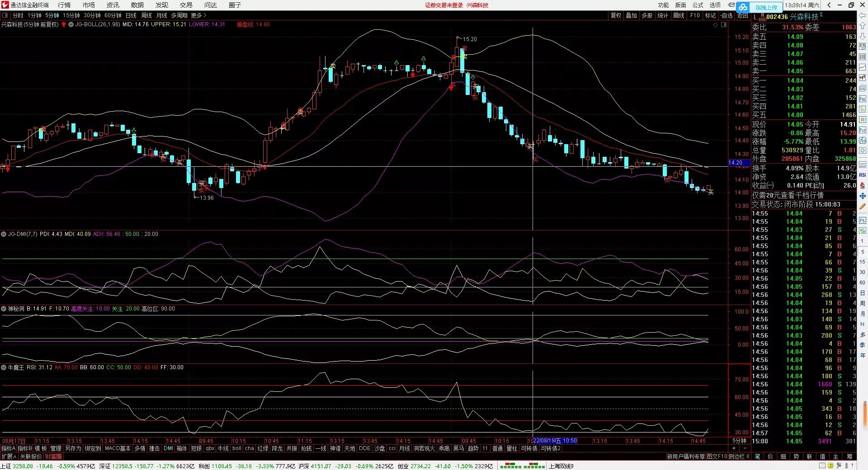Click the 画线 drawing button
The width and height of the screenshot is (868, 470).
[679, 15]
